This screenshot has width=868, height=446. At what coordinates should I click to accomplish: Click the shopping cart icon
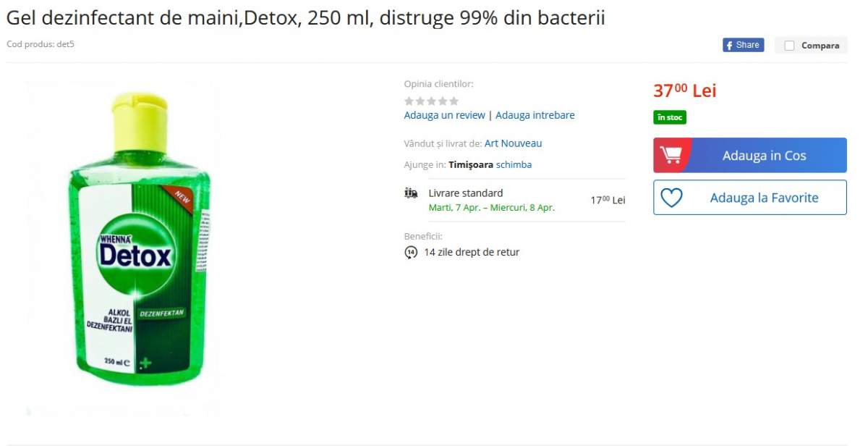pos(671,156)
